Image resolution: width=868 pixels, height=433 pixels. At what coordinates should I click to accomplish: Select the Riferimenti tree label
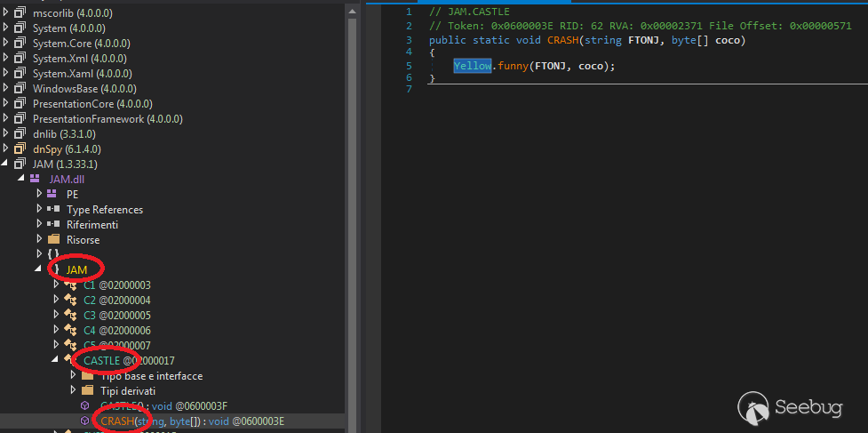(x=92, y=225)
